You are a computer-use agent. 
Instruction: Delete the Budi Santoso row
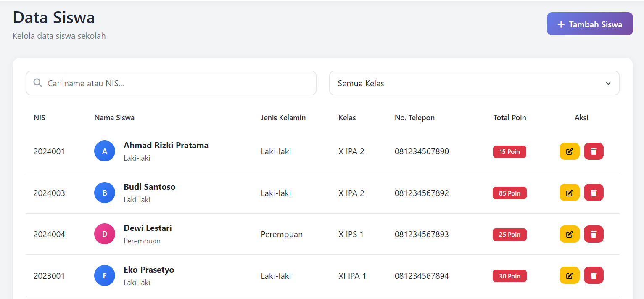[594, 193]
